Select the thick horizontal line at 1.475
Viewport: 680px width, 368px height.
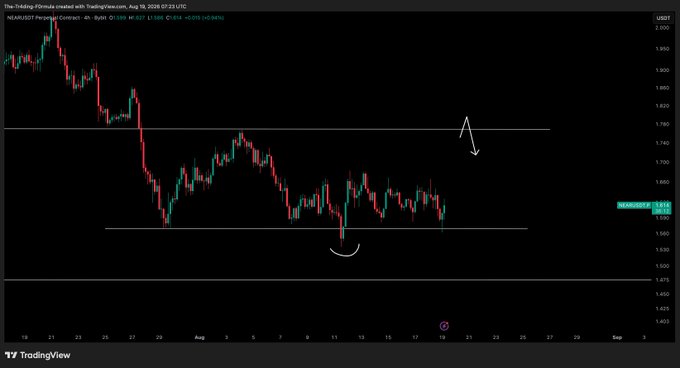pos(328,280)
